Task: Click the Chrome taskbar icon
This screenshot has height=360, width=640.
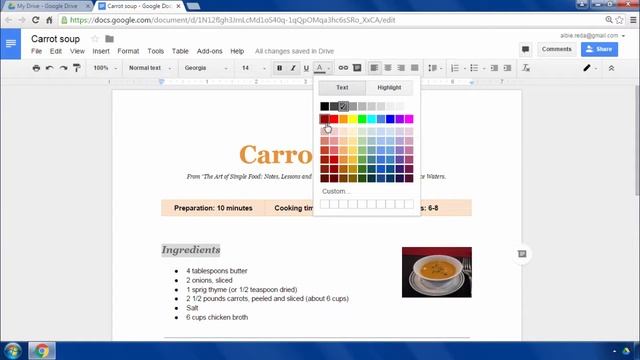Action: pyautogui.click(x=42, y=351)
